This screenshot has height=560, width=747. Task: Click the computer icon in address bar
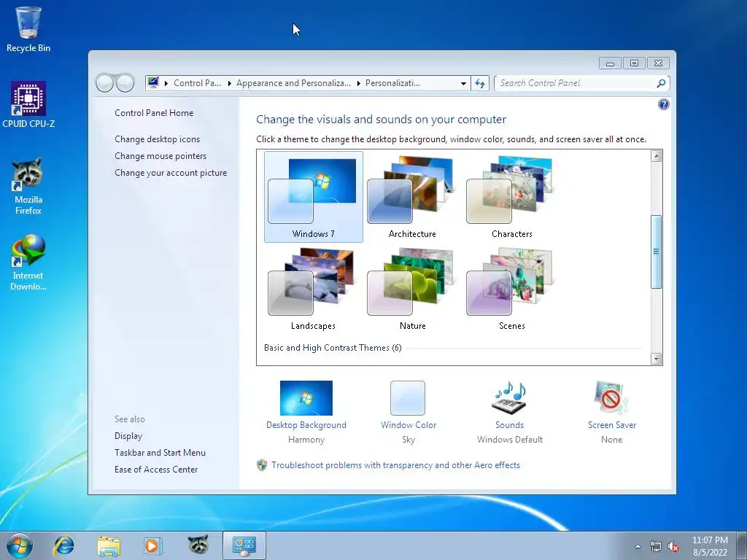(153, 83)
